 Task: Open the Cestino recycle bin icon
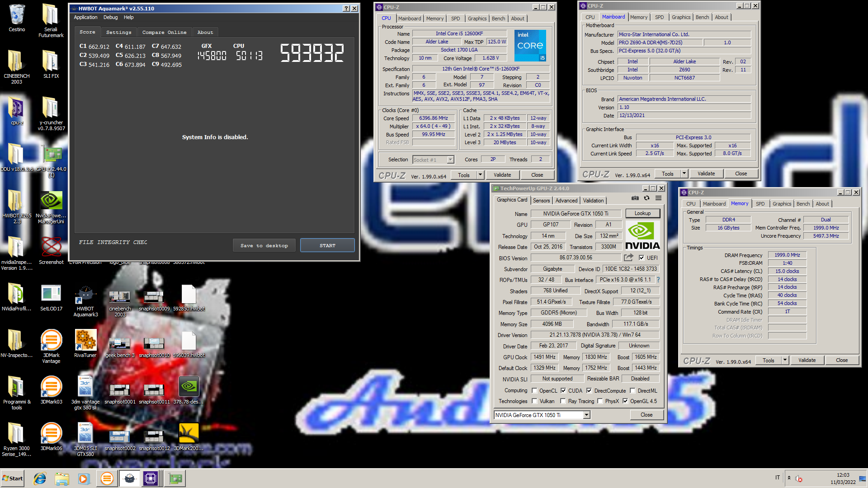17,18
